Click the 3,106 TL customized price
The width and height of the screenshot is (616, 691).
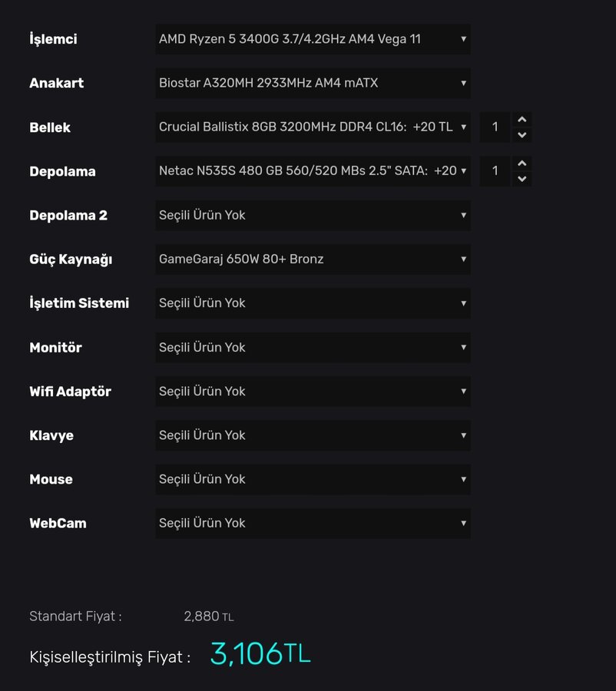[x=260, y=654]
